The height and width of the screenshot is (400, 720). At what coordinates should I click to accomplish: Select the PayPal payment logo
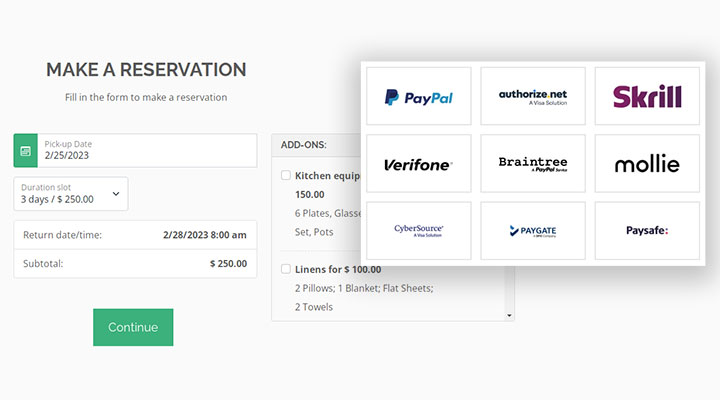click(x=419, y=96)
